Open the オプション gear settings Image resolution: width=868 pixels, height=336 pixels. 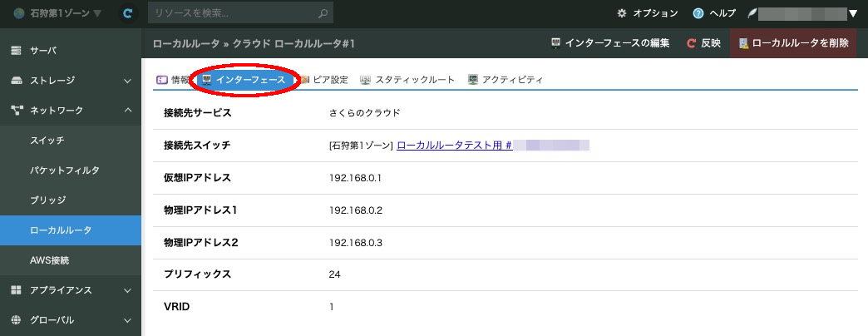623,13
